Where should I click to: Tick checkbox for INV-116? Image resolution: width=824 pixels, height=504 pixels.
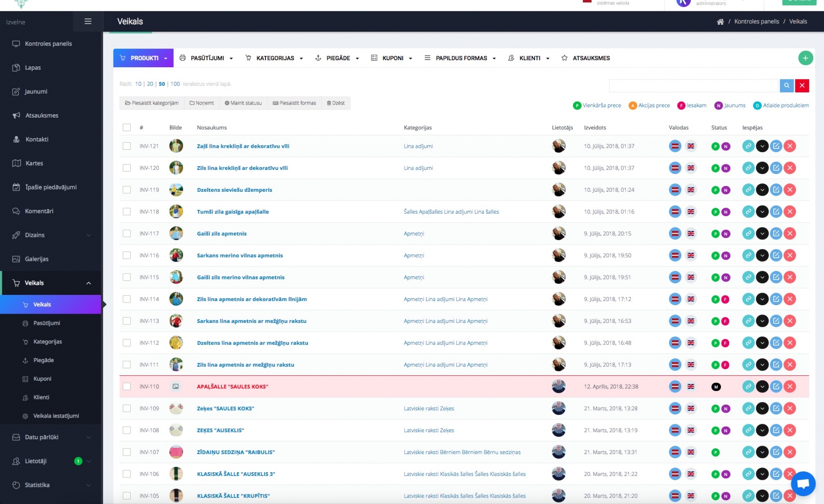126,255
